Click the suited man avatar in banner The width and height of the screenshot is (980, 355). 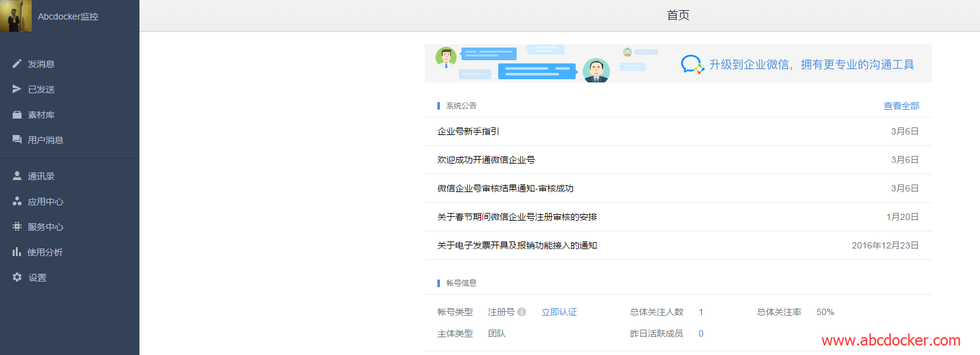[x=596, y=70]
